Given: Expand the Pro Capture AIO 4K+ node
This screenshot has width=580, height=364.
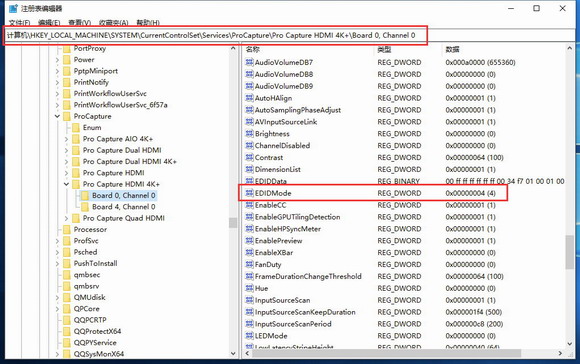Looking at the screenshot, I should point(66,139).
